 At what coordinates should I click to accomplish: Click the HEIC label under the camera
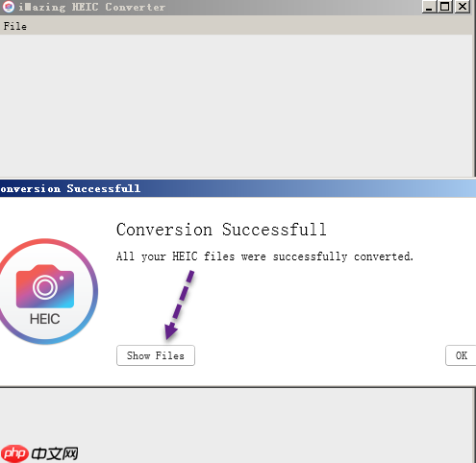point(44,319)
